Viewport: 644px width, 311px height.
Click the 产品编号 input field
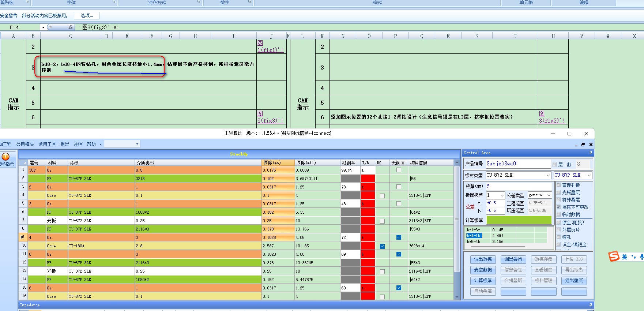tap(518, 164)
